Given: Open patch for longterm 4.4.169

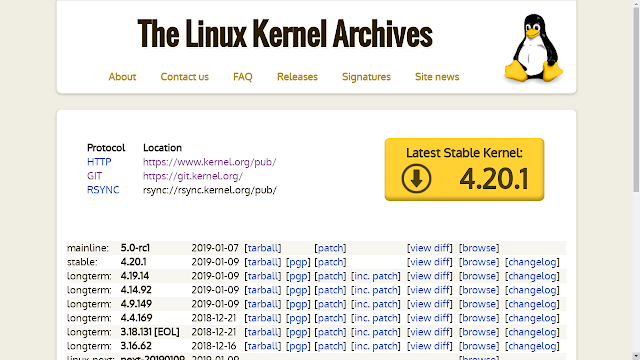Looking at the screenshot, I should coord(330,318).
